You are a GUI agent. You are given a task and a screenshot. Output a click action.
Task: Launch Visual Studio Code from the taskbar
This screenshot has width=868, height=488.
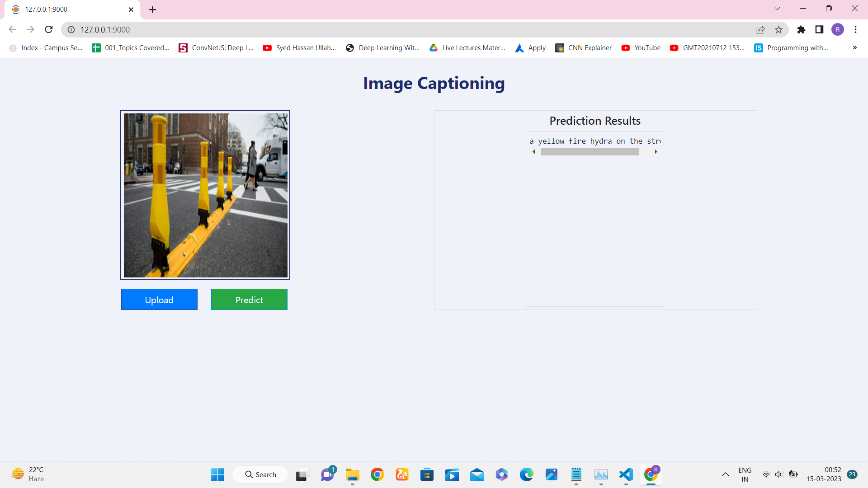coord(626,474)
